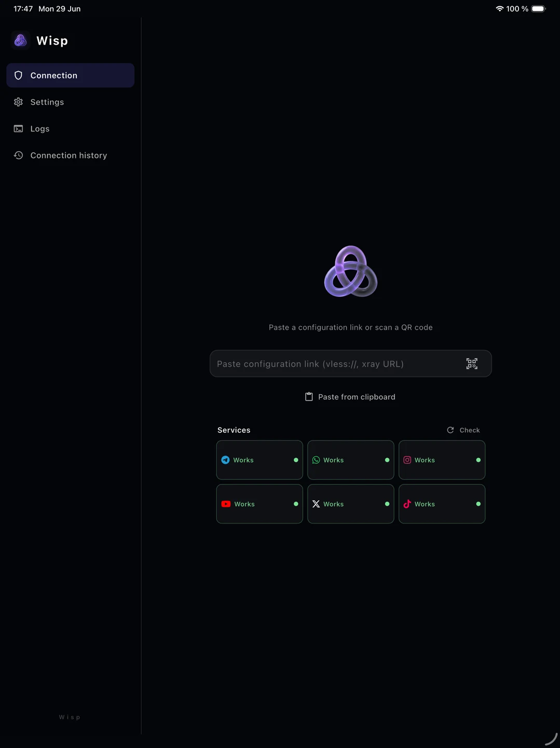The height and width of the screenshot is (748, 560).
Task: Click the Check services button
Action: point(463,430)
